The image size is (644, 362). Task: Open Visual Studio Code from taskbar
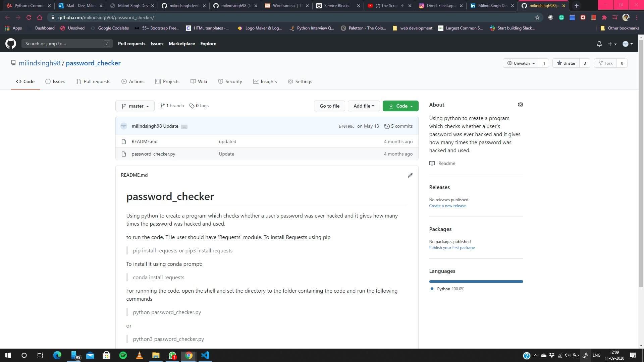coord(205,355)
